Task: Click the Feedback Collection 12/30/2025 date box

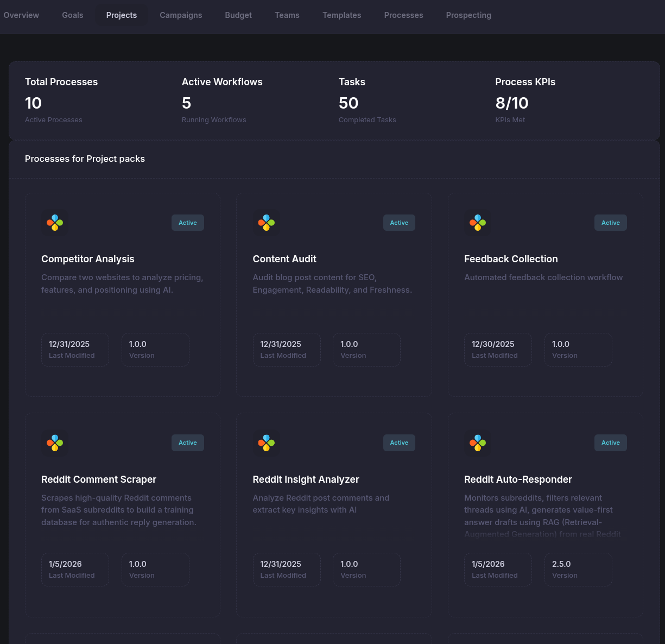Action: (498, 349)
